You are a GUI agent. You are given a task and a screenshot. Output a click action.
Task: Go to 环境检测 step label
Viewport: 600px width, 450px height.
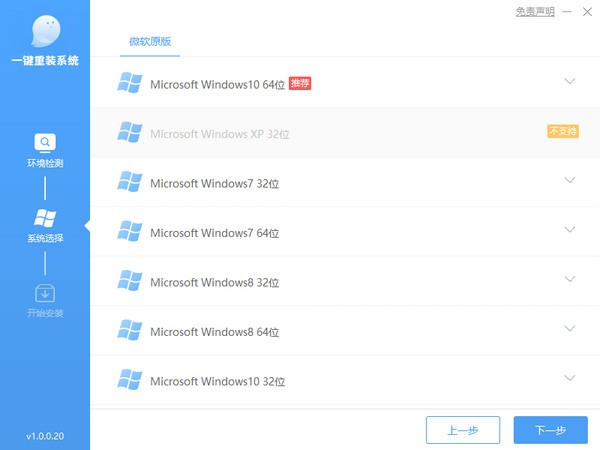45,163
